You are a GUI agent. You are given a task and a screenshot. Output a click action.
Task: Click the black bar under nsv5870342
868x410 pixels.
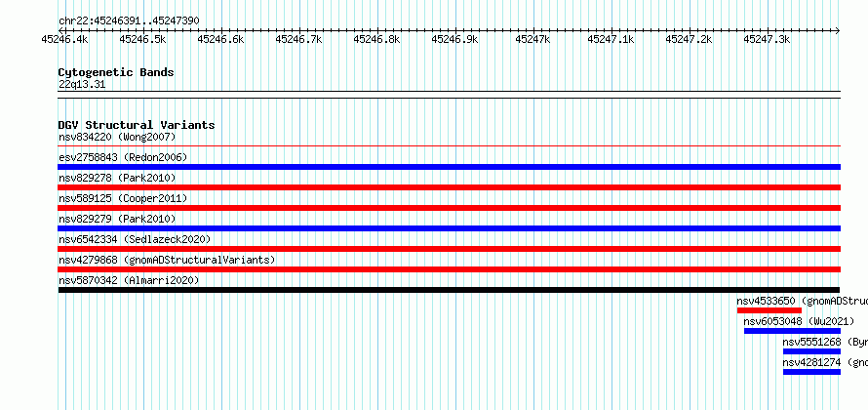(449, 290)
